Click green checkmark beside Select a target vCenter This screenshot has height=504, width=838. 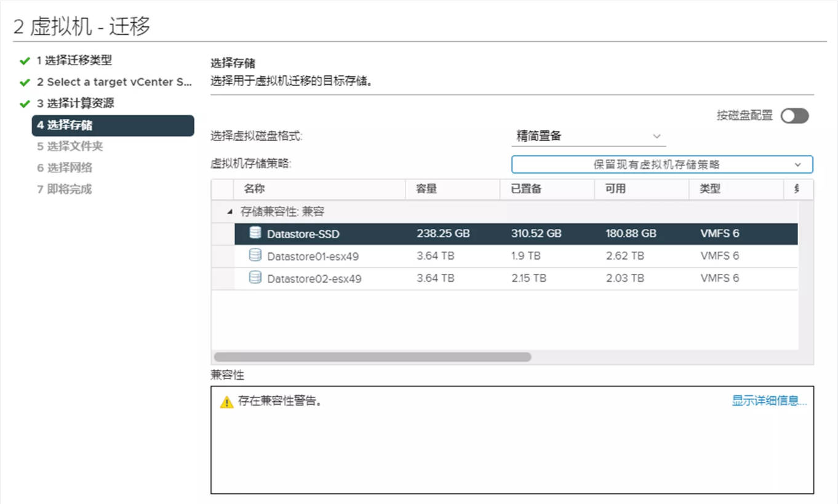click(x=25, y=82)
